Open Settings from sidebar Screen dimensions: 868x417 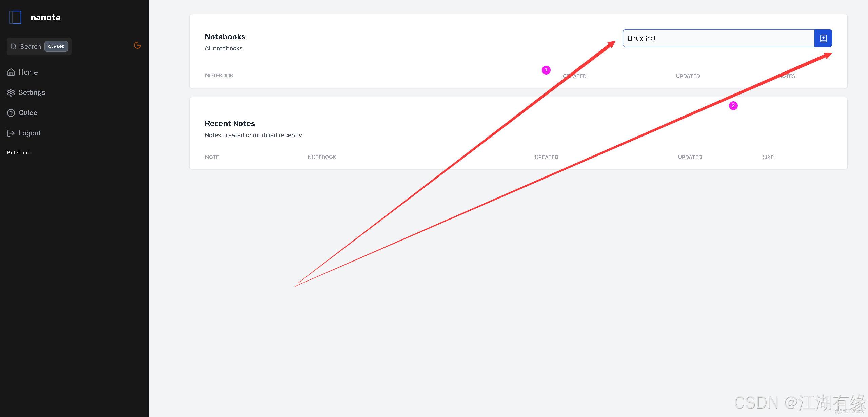pyautogui.click(x=32, y=92)
